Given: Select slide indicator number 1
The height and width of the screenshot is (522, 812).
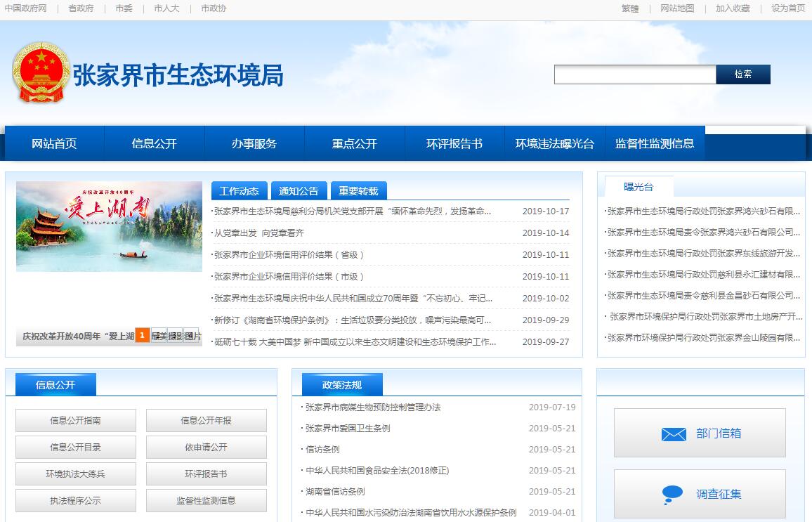Looking at the screenshot, I should (x=142, y=336).
